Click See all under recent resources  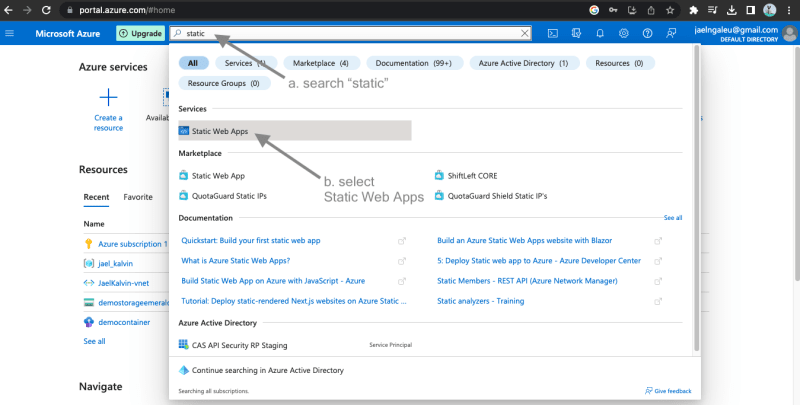[94, 341]
